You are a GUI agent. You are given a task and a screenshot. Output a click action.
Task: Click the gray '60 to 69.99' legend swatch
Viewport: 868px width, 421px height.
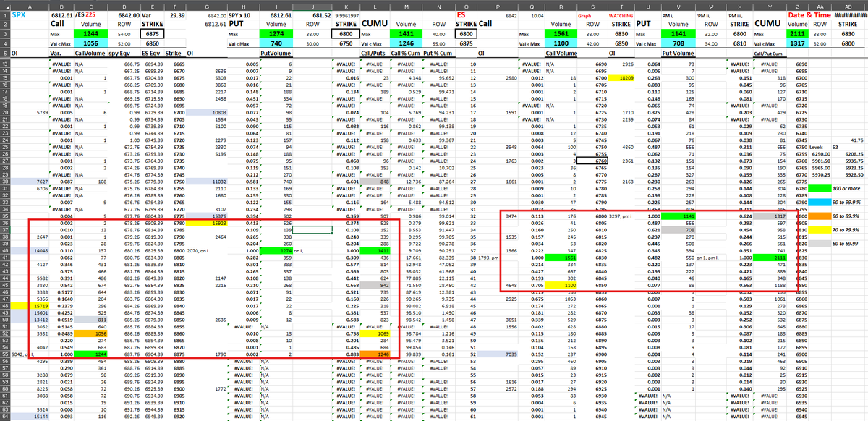(820, 243)
